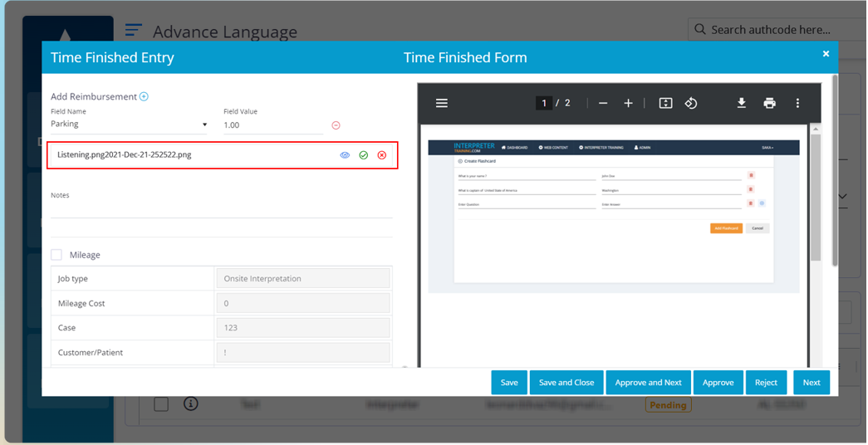The height and width of the screenshot is (445, 868).
Task: Click the Notes input field
Action: 221,210
